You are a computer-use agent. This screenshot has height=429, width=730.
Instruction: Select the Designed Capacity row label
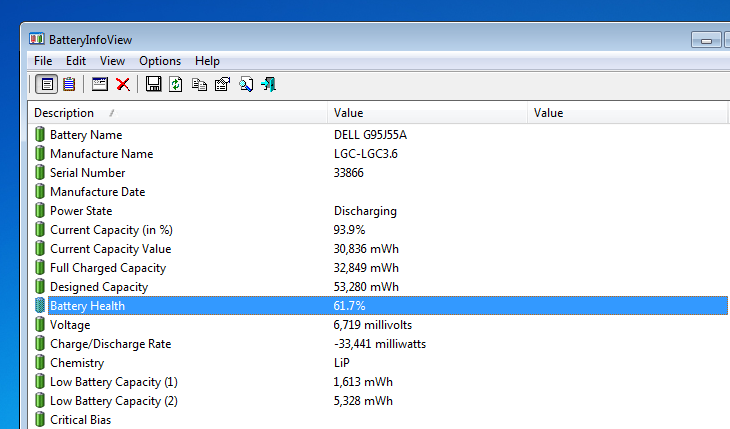tap(99, 287)
